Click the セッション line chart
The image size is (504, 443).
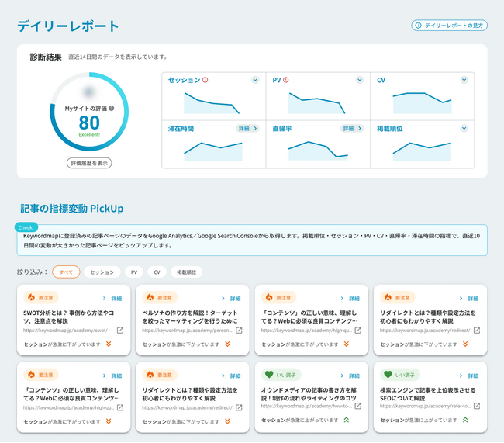pyautogui.click(x=212, y=103)
